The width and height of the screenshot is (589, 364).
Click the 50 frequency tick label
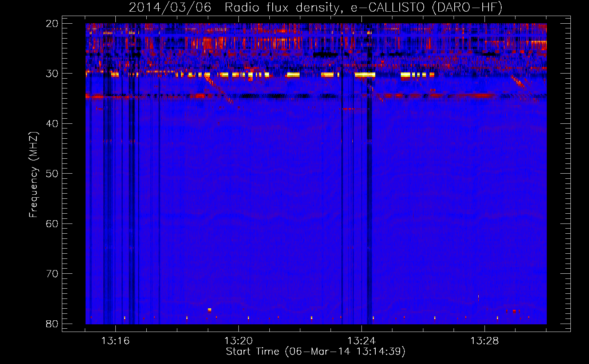(52, 174)
